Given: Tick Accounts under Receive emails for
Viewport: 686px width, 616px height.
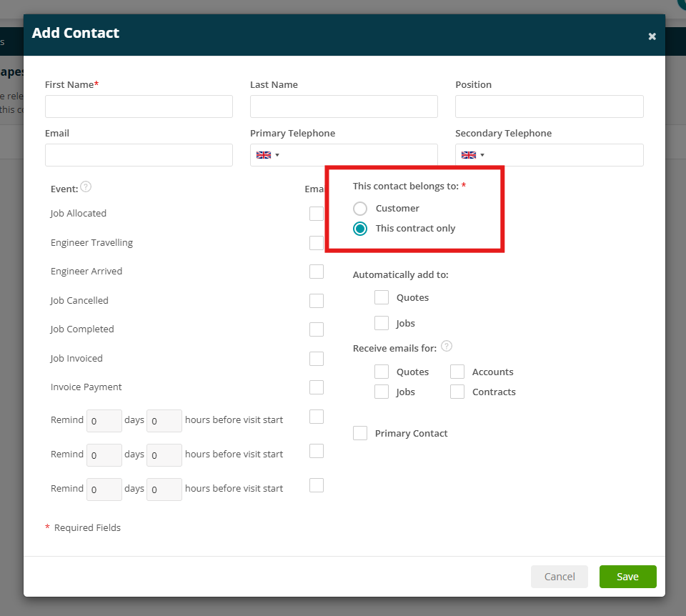Looking at the screenshot, I should tap(457, 372).
